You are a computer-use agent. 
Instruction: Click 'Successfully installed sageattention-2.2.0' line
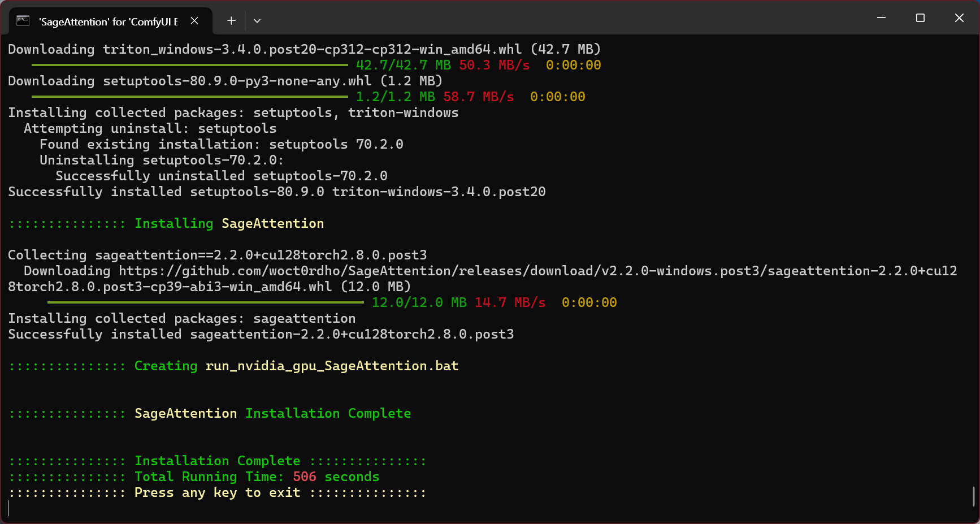(261, 334)
